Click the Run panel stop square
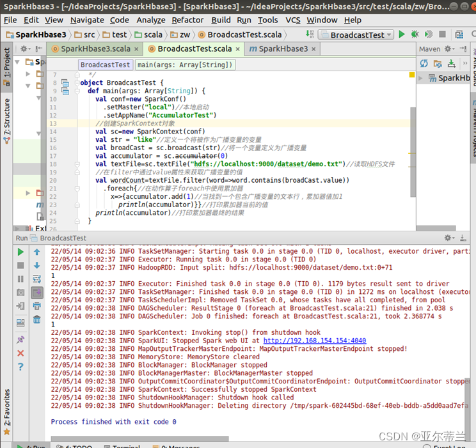Image resolution: width=476 pixels, height=448 pixels. click(20, 266)
